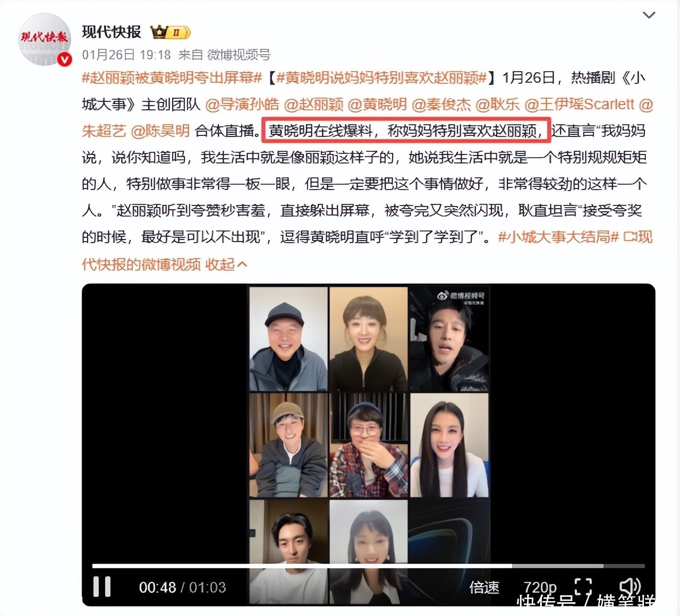This screenshot has width=680, height=616.
Task: Collapse the post text with 收起
Action: 226,264
